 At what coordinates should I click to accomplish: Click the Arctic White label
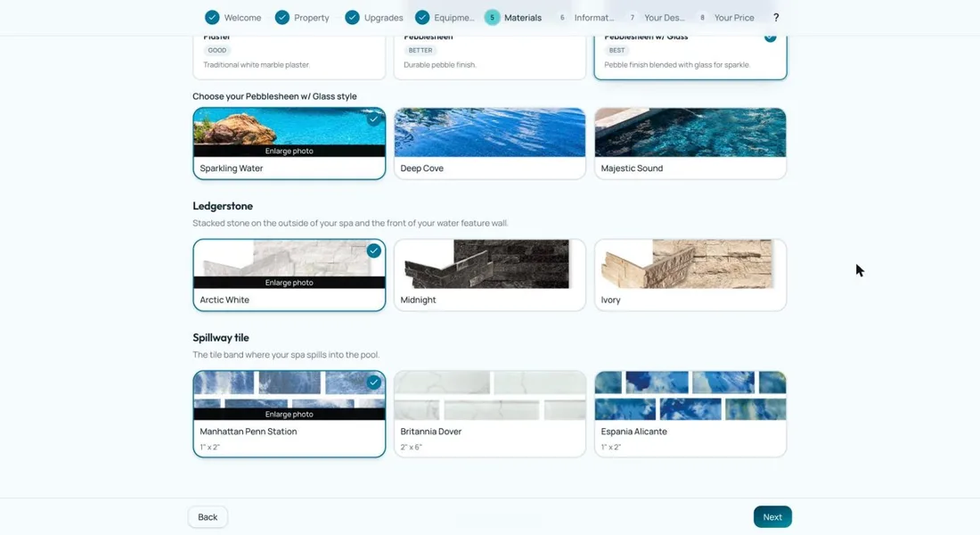pyautogui.click(x=225, y=300)
